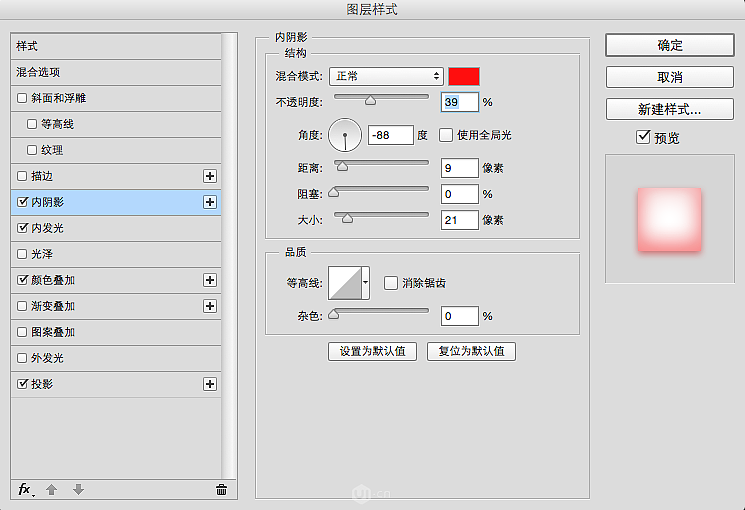The image size is (745, 510).
Task: Click the 大小 slider handle
Action: pos(348,218)
